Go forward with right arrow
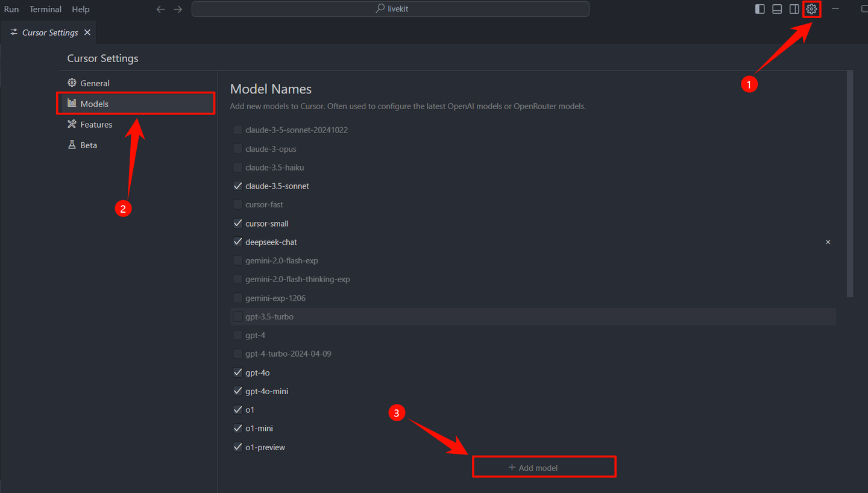This screenshot has height=493, width=868. [x=178, y=9]
